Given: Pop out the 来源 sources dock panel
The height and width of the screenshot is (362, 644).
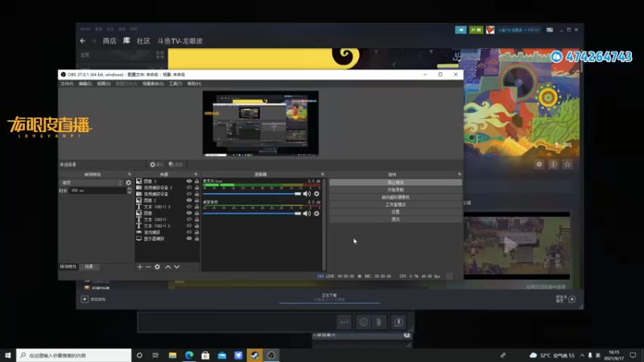Looking at the screenshot, I should (196, 175).
